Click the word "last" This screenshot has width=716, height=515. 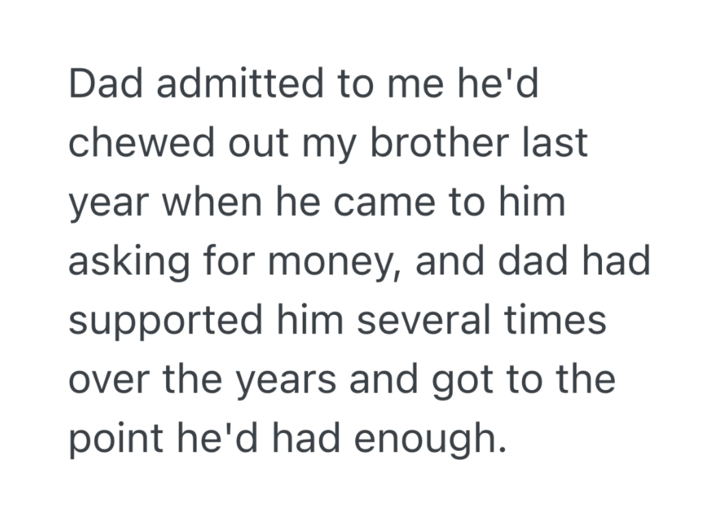[x=559, y=145]
